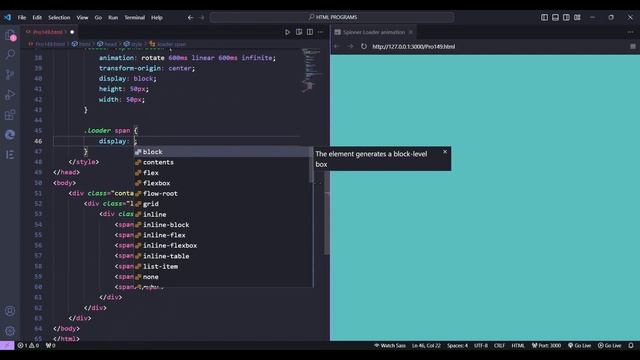Open notifications bell in status bar

[631, 346]
